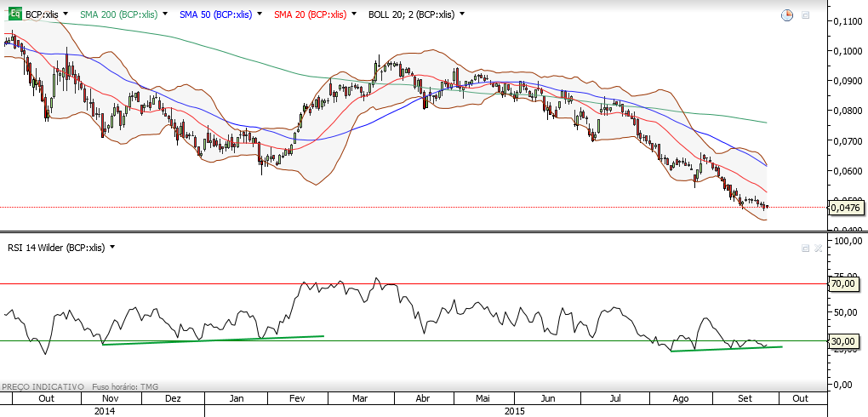
Task: Select the RSI 14 Wilder (BCP:xlis) label
Action: click(x=56, y=248)
